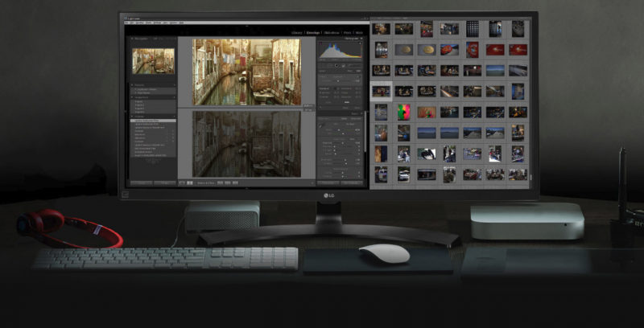Image resolution: width=644 pixels, height=328 pixels.
Task: Collapse the Histogram panel
Action: [x=361, y=39]
